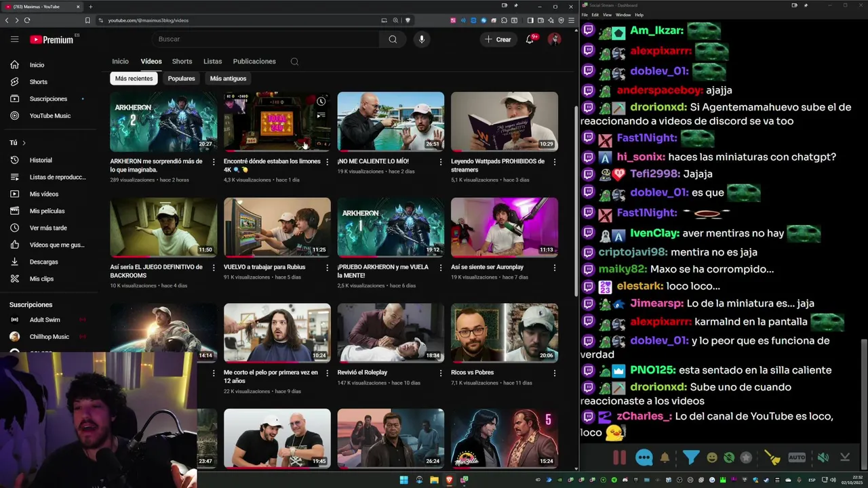Open Mis clips in the sidebar

41,279
